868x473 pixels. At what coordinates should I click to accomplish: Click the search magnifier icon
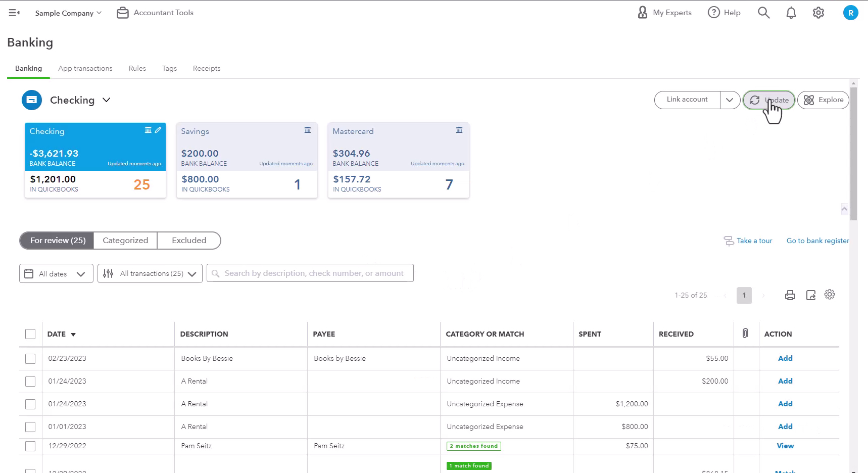pos(764,13)
